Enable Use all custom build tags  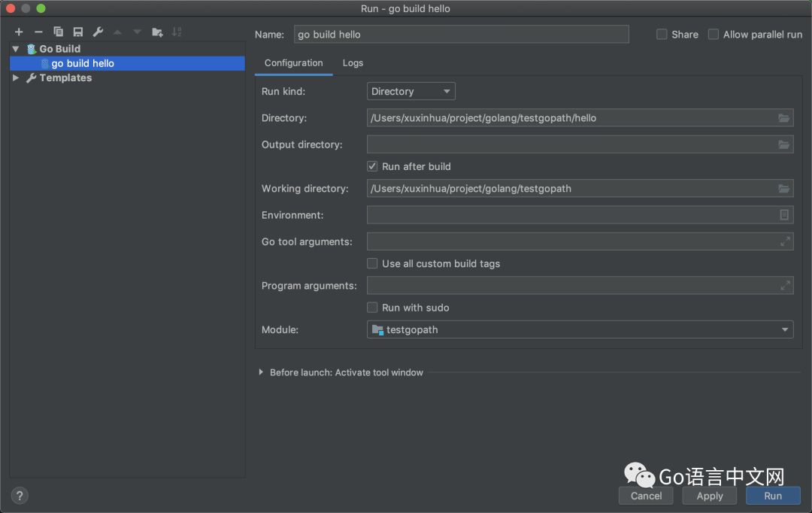pos(372,264)
